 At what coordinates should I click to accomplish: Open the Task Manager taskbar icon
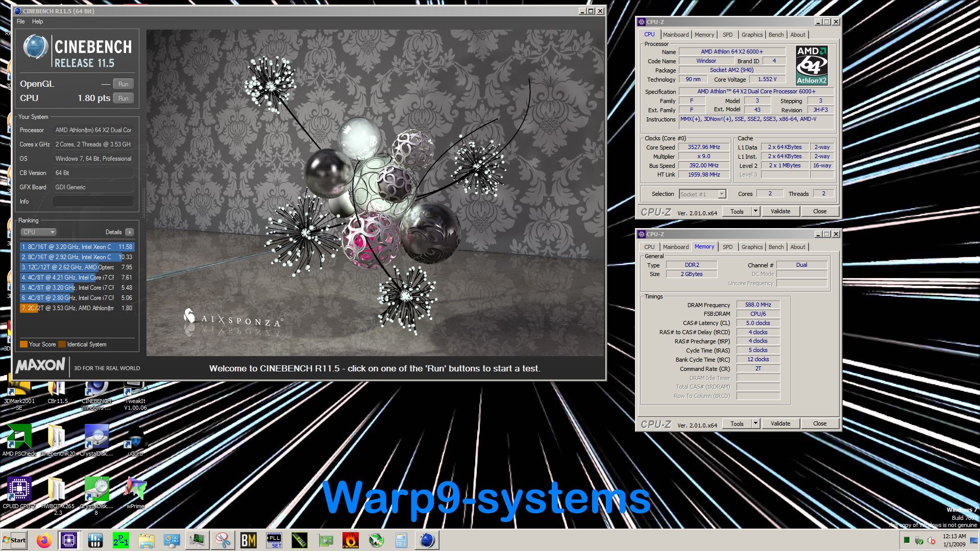point(198,540)
